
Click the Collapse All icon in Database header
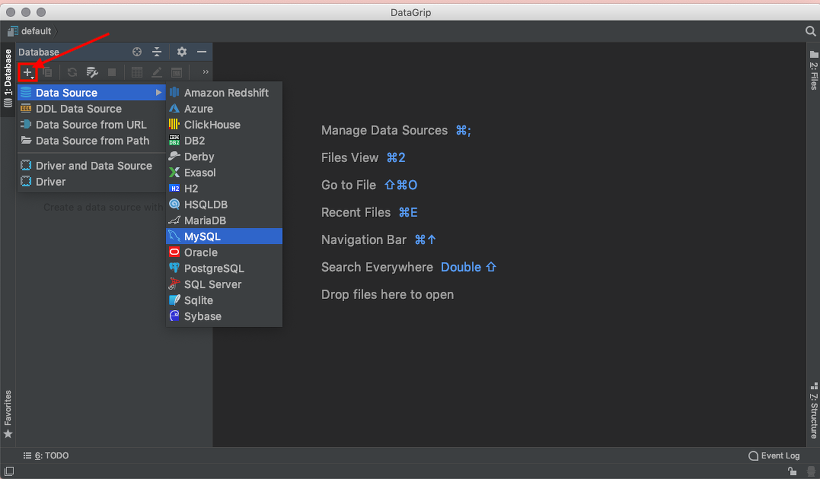157,52
